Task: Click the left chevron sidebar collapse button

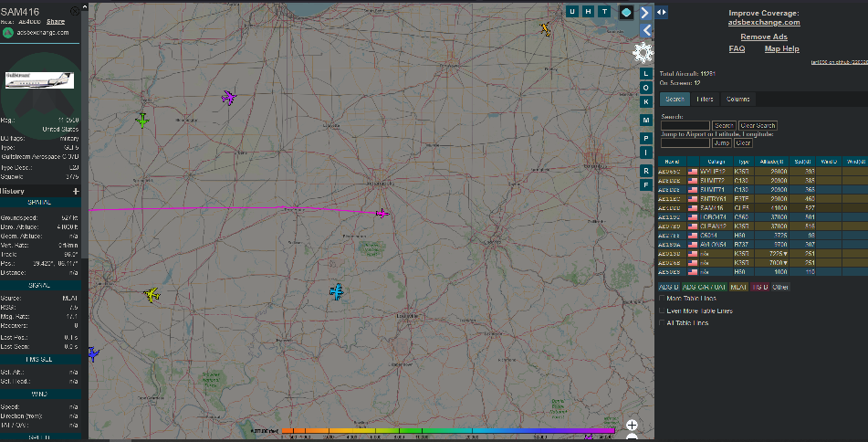Action: pyautogui.click(x=645, y=30)
